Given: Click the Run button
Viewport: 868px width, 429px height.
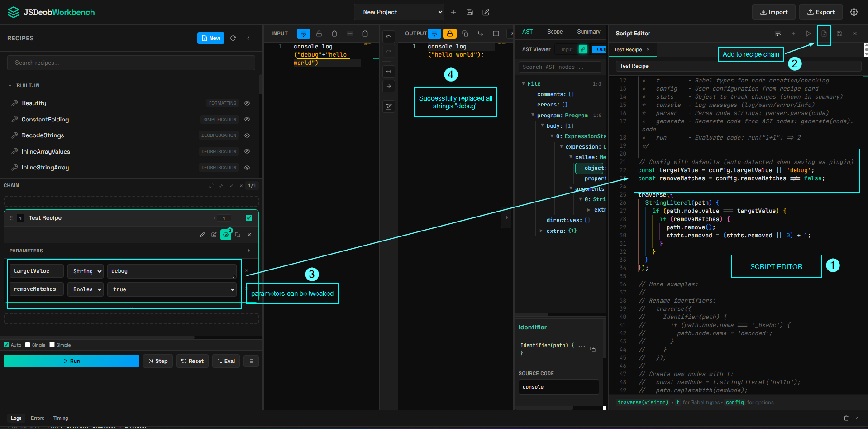Looking at the screenshot, I should [72, 361].
